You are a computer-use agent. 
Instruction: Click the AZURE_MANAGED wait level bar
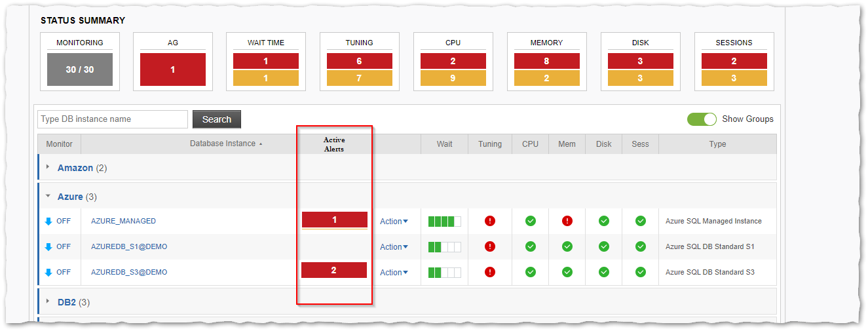tap(445, 222)
